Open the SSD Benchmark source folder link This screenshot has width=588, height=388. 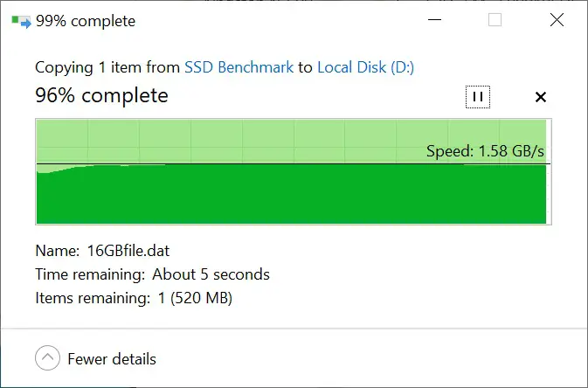point(239,67)
